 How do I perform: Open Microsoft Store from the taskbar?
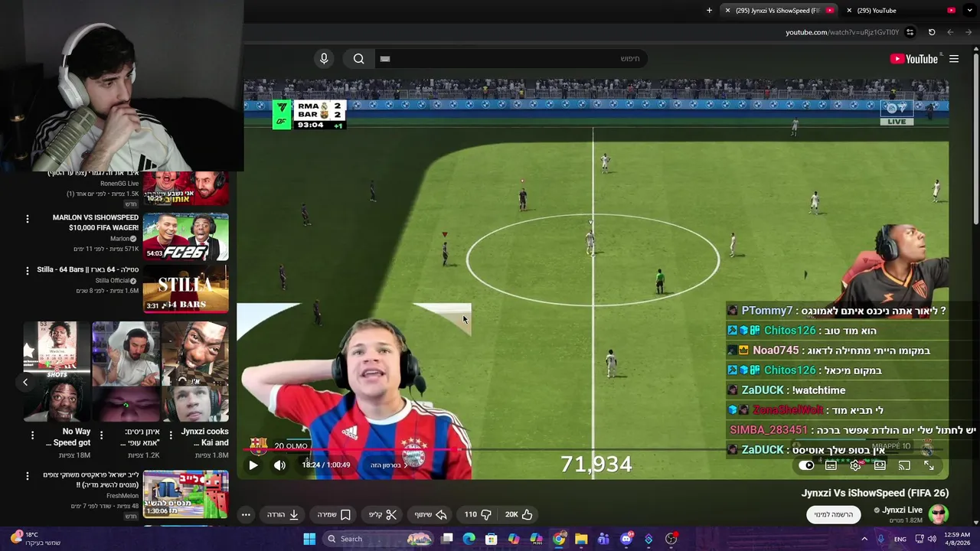pyautogui.click(x=492, y=539)
